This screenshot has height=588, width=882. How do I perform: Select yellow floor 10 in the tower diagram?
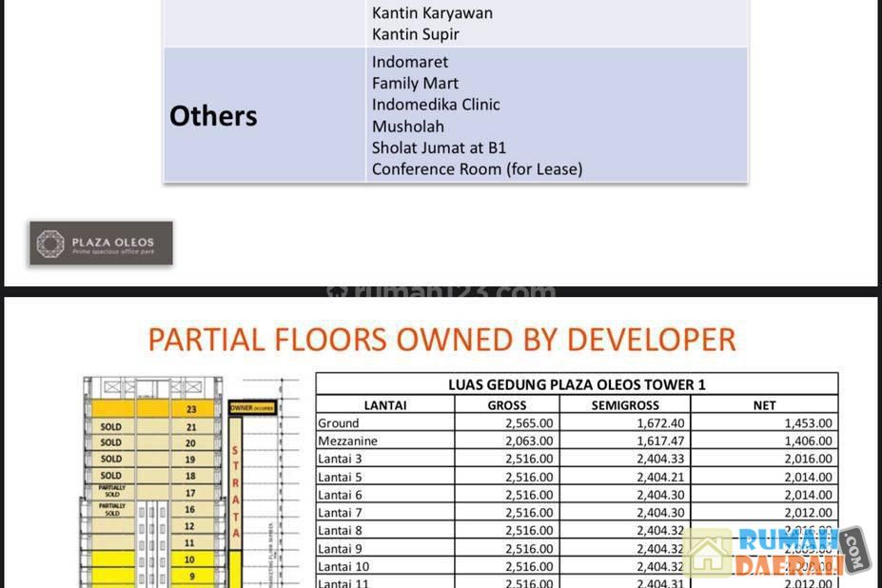tap(190, 559)
